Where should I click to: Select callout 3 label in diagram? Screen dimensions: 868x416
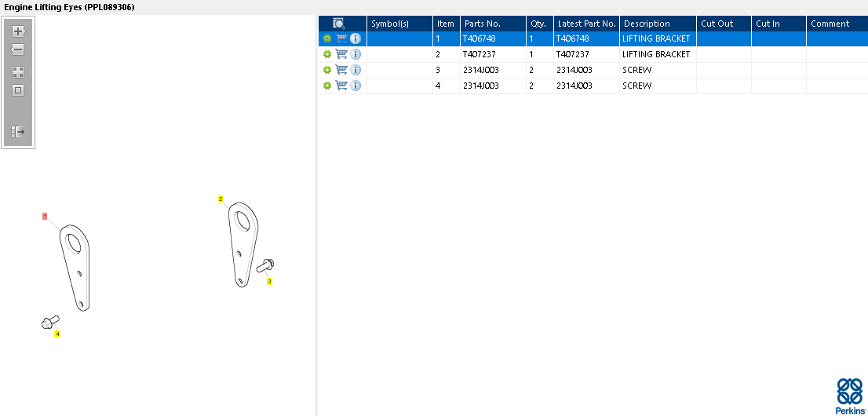(270, 282)
